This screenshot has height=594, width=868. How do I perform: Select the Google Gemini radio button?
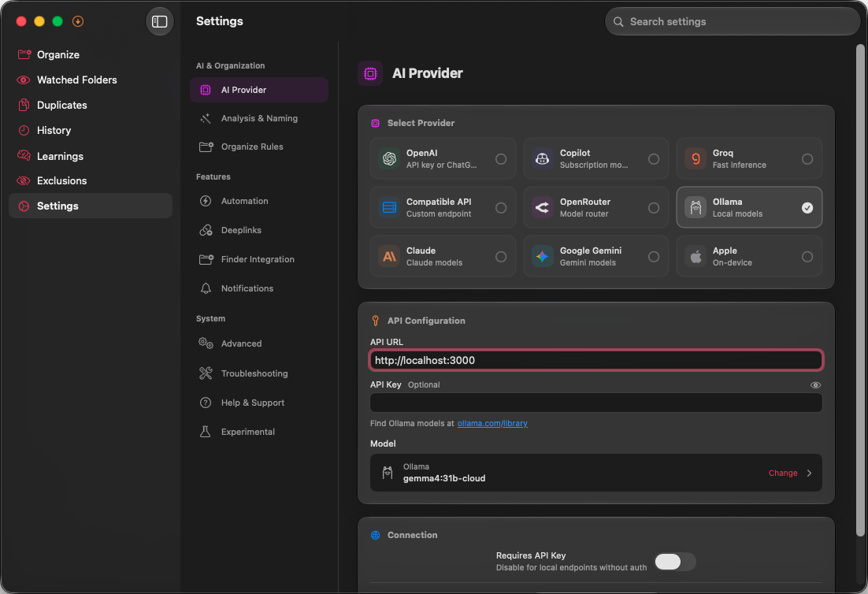(x=654, y=256)
